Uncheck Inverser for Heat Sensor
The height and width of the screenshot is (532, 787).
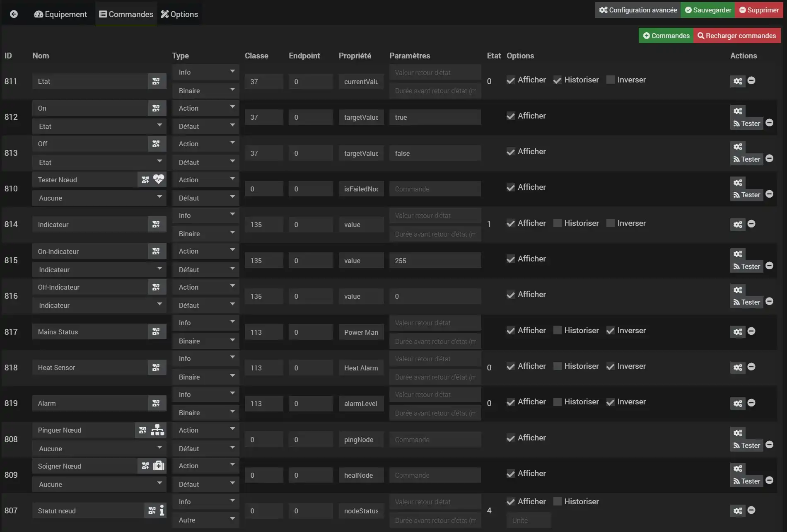tap(611, 366)
